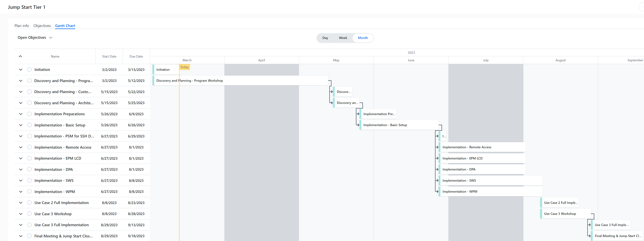Open the Open Objectives dropdown
The width and height of the screenshot is (644, 241).
pos(35,38)
